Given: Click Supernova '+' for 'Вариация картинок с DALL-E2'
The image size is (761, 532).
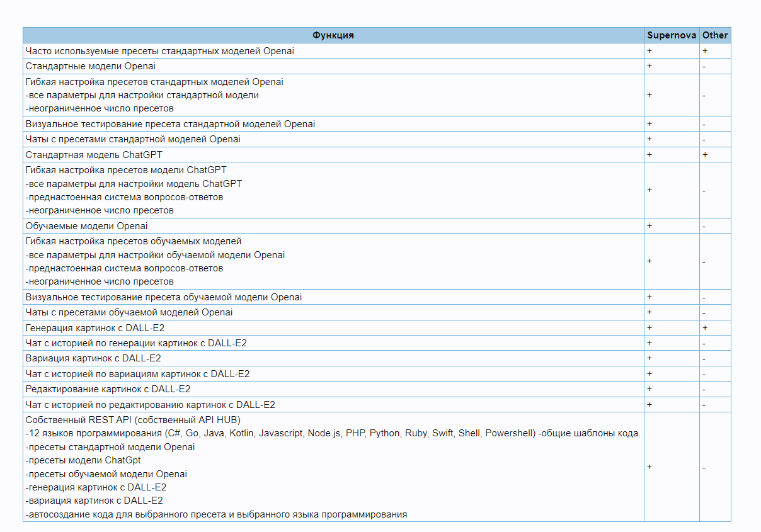Looking at the screenshot, I should [649, 358].
